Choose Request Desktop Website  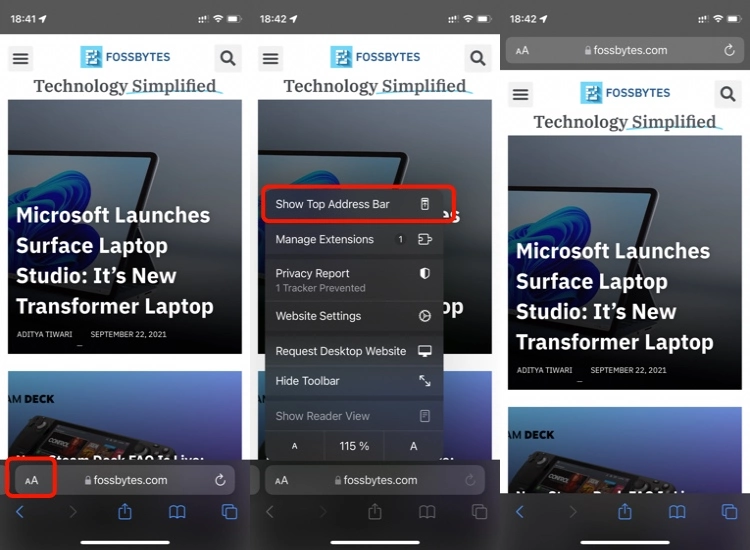point(354,351)
